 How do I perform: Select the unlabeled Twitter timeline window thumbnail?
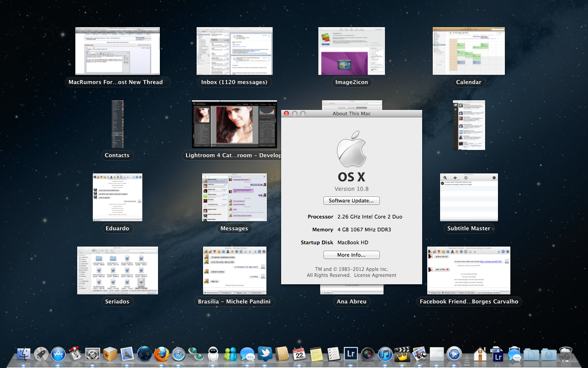(x=469, y=125)
